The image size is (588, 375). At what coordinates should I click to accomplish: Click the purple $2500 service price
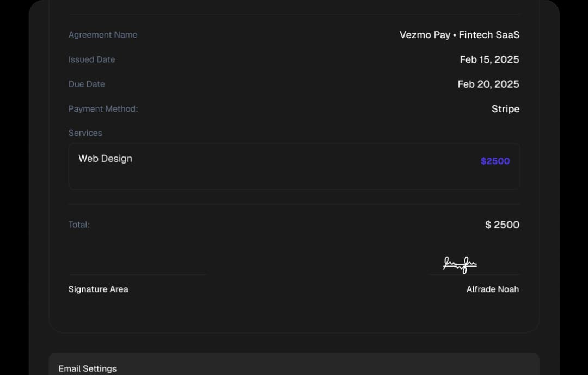tap(495, 161)
